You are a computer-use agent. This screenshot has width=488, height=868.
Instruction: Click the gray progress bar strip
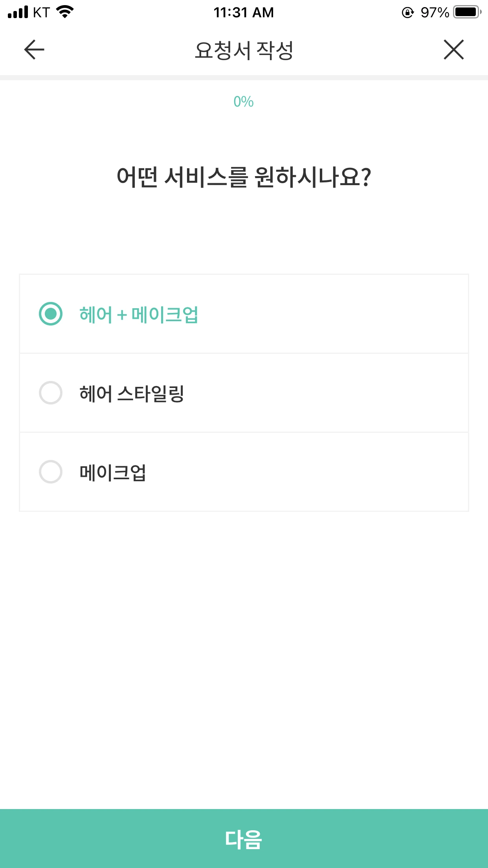(244, 77)
